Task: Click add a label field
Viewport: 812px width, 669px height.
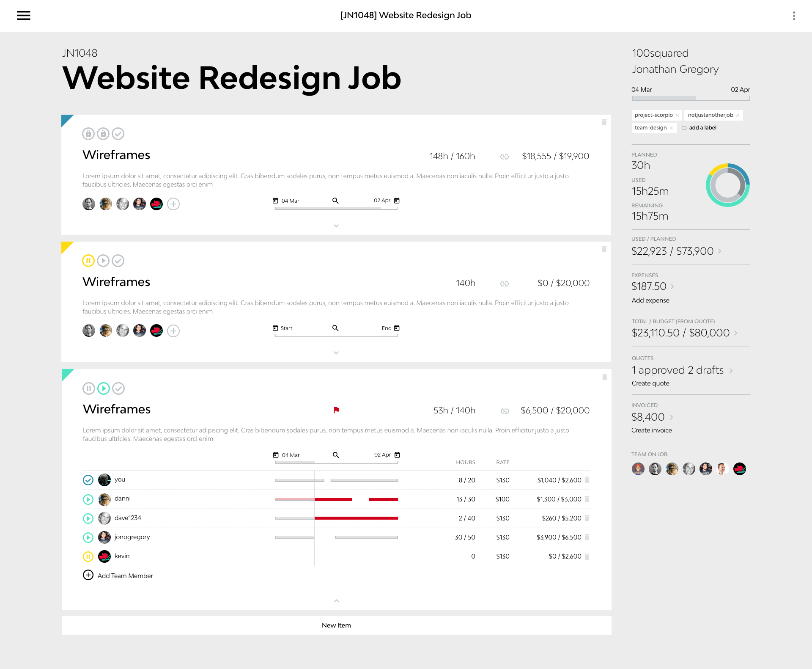Action: [702, 128]
